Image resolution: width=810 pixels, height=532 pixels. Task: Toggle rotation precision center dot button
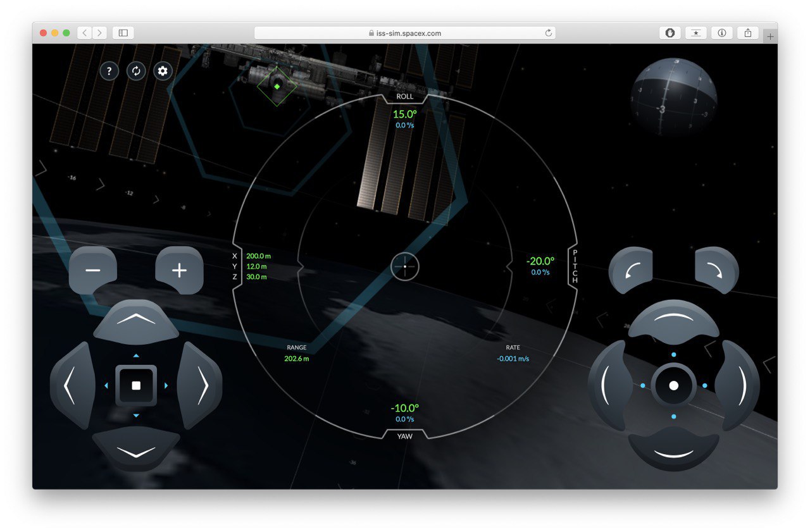pos(674,385)
